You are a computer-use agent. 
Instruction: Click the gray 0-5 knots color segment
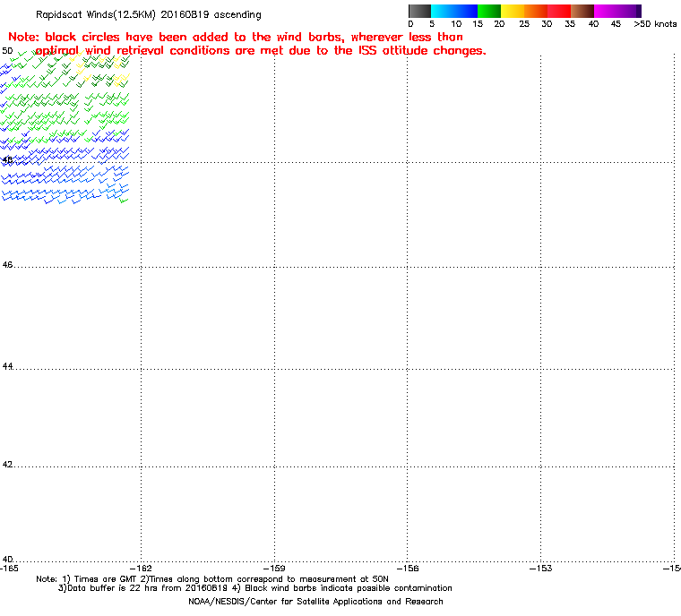coord(419,11)
